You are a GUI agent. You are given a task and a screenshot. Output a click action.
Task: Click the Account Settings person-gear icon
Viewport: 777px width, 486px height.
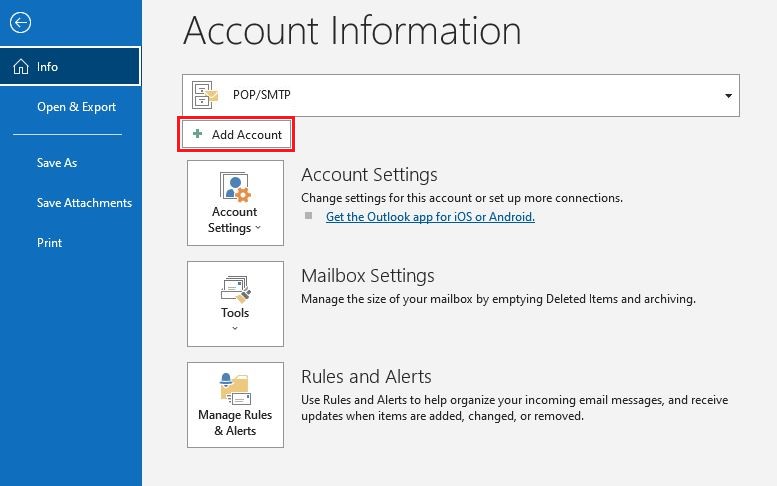tap(235, 186)
